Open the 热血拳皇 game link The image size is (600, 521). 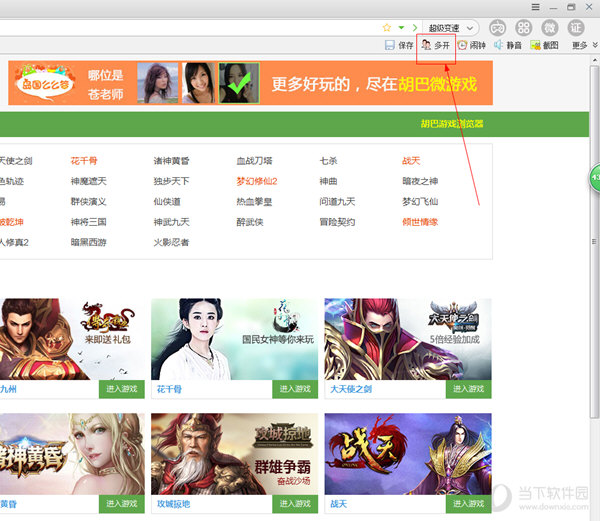coord(254,202)
